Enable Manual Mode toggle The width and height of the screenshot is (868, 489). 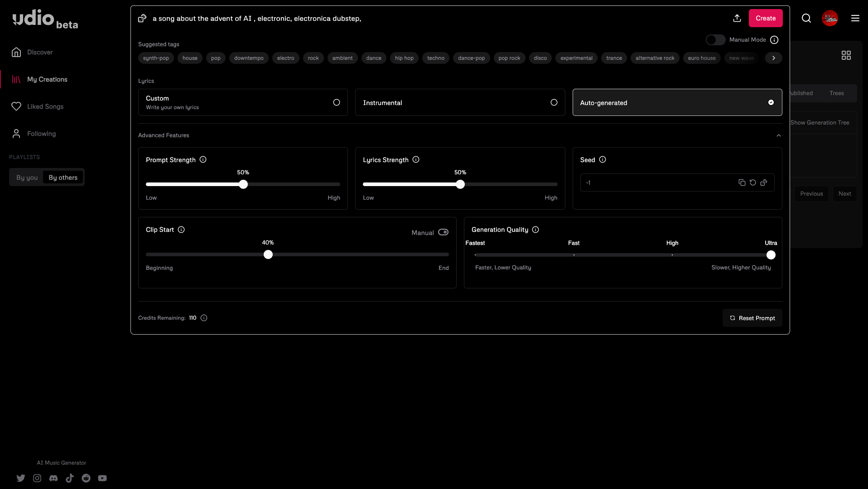(x=715, y=40)
